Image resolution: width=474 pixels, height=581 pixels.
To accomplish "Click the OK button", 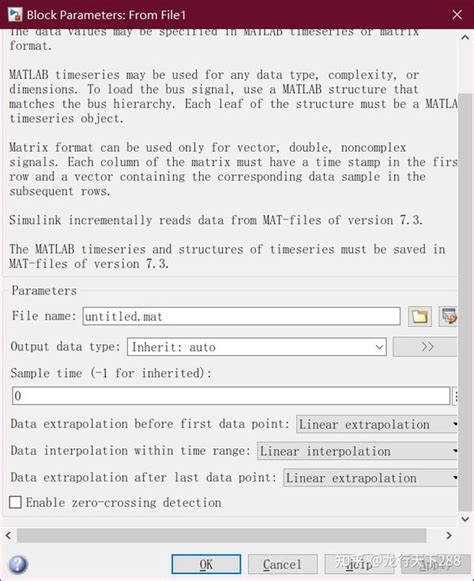I will click(x=206, y=564).
